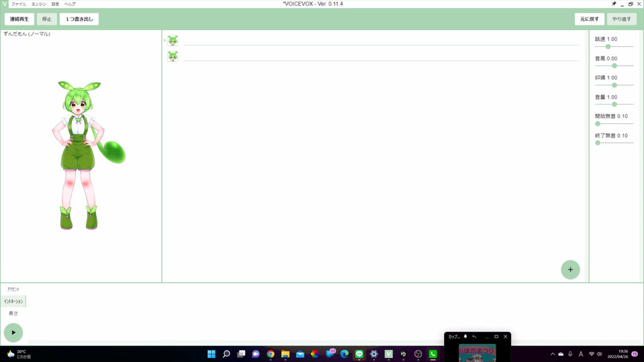Open the colorful pinwheel app on taskbar

click(x=315, y=354)
